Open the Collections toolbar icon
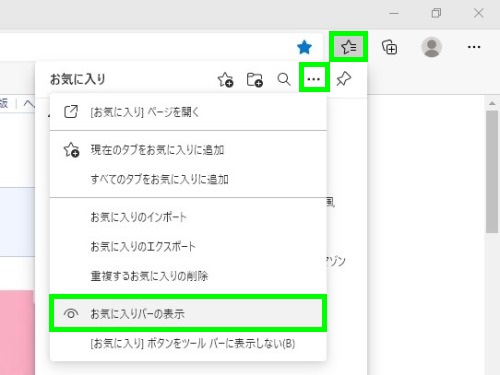500x375 pixels. coord(389,47)
